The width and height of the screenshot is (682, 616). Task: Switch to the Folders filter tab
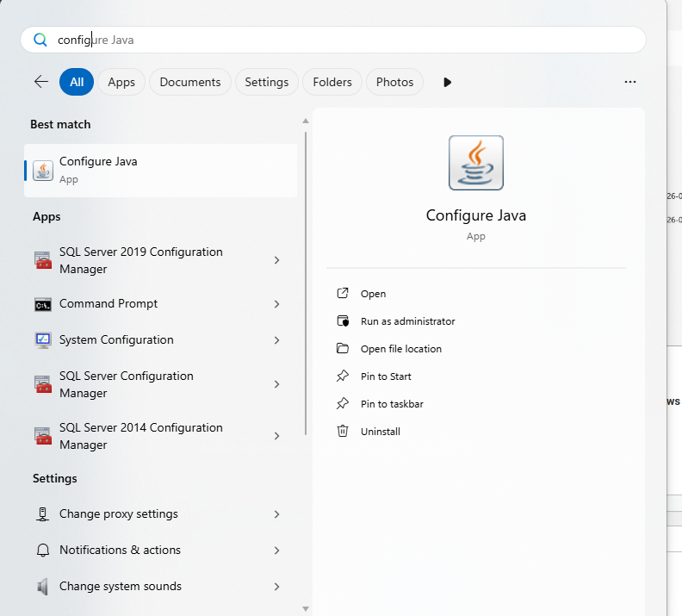332,82
